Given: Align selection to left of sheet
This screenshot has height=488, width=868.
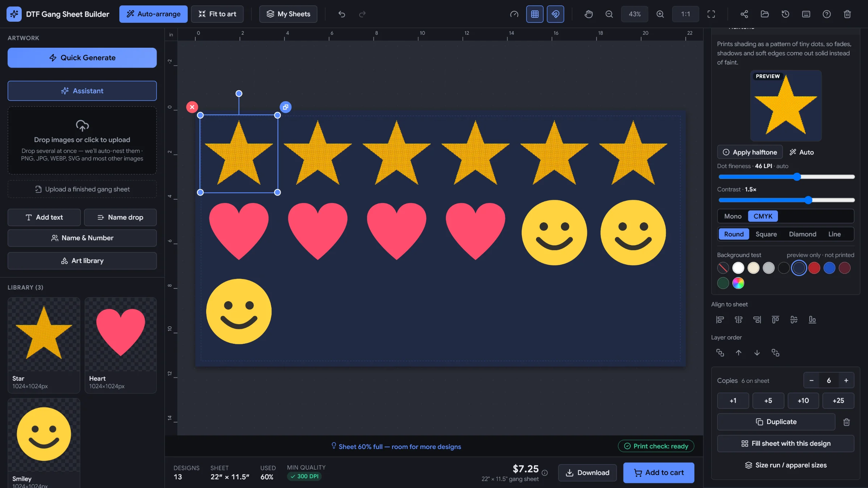Looking at the screenshot, I should [720, 320].
